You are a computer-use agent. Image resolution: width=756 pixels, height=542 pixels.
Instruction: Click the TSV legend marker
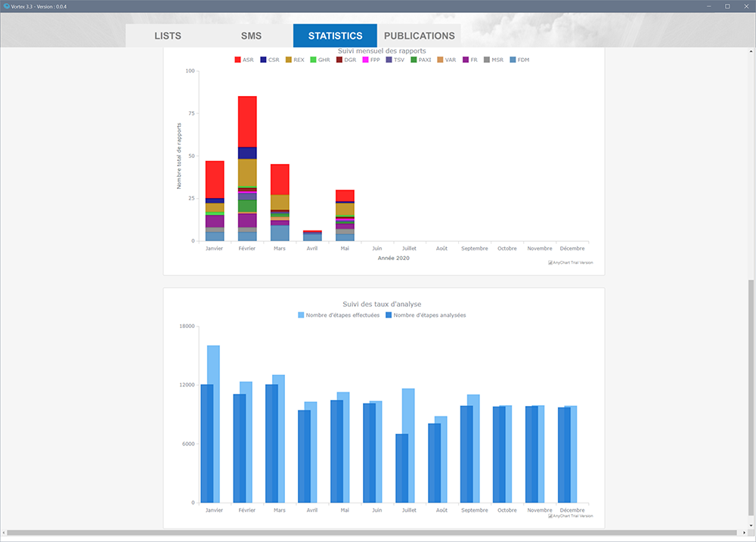(389, 60)
